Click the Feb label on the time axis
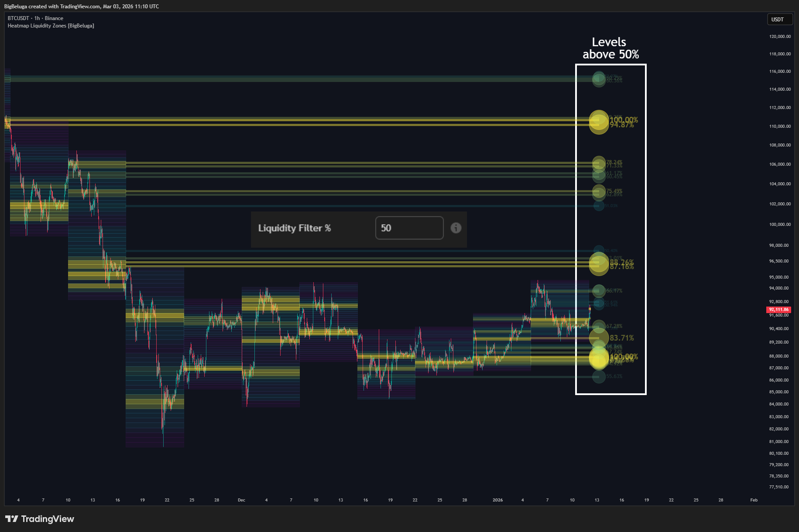Image resolution: width=799 pixels, height=532 pixels. tap(754, 500)
